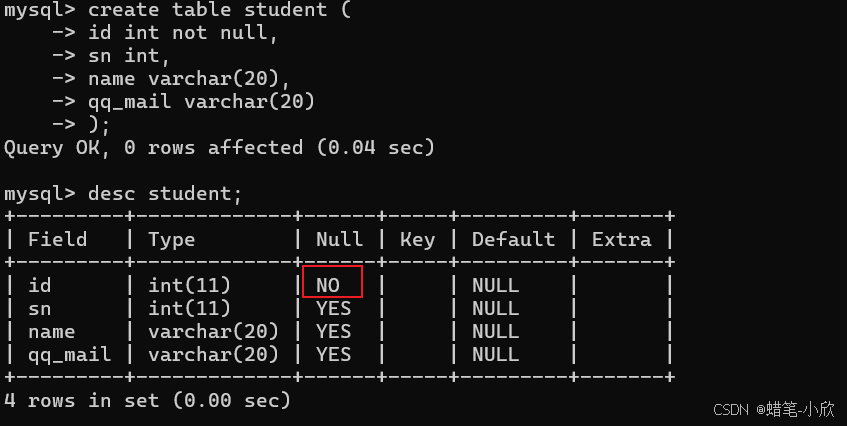Click the Default column header
Viewport: 847px width, 426px height.
[x=514, y=239]
